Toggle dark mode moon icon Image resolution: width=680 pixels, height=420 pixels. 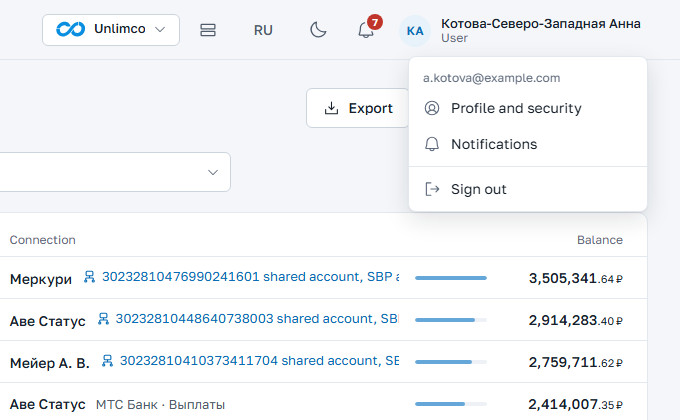[318, 30]
